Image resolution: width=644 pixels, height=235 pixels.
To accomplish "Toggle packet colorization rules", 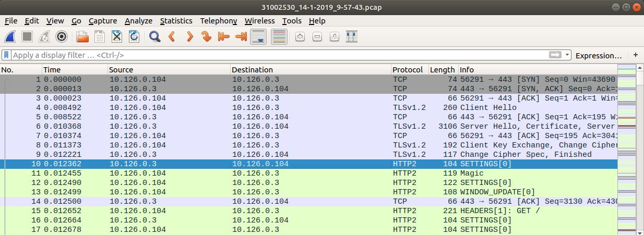I will 279,36.
